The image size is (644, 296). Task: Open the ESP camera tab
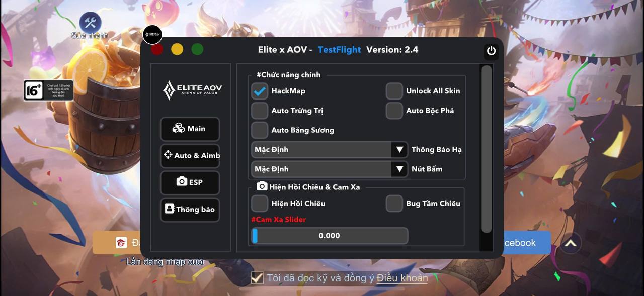pyautogui.click(x=190, y=182)
